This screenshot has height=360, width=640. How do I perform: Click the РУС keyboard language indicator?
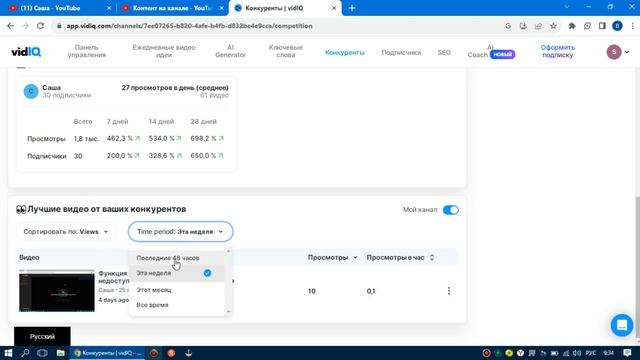click(x=591, y=353)
